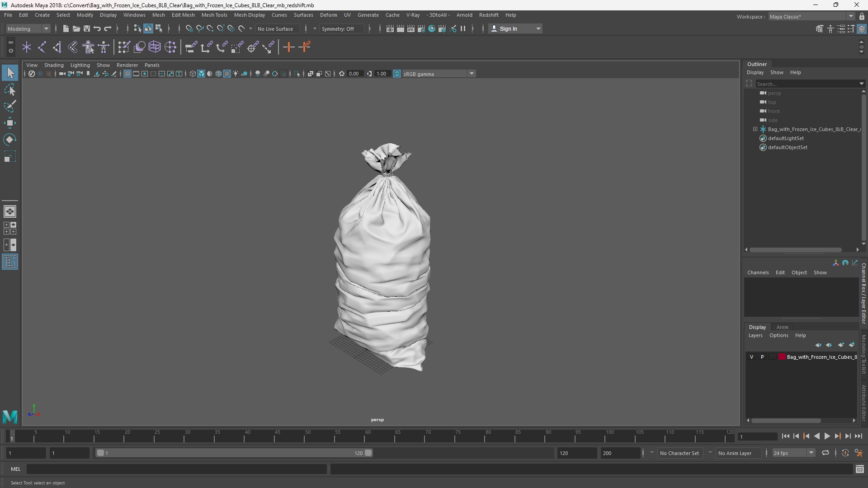Open the Mesh Tools menu
Screen dimensions: 868x488
coord(214,15)
